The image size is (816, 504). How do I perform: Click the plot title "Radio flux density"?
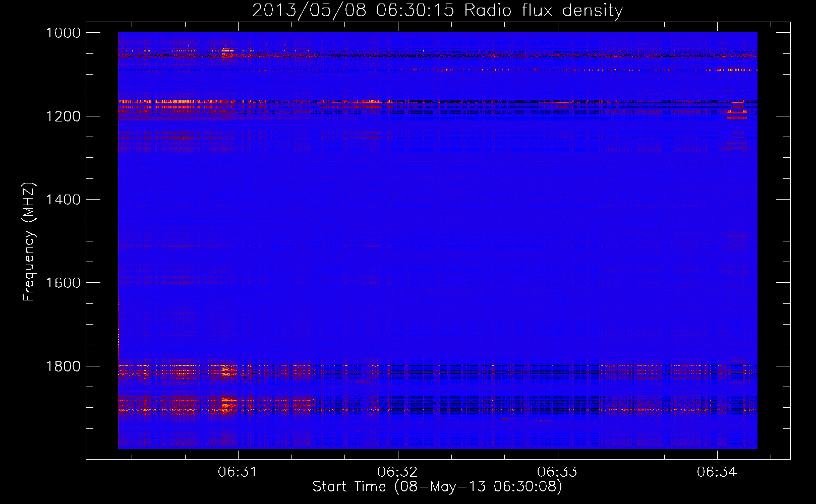pos(544,11)
